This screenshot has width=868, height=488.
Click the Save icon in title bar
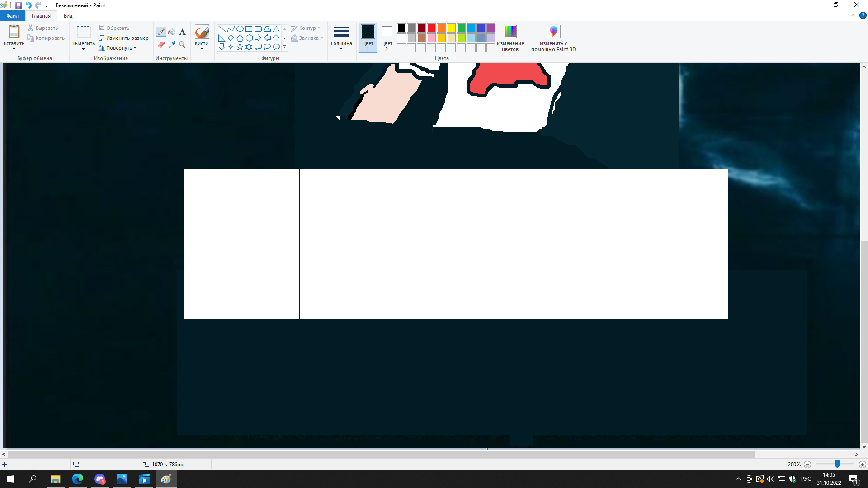coord(19,5)
